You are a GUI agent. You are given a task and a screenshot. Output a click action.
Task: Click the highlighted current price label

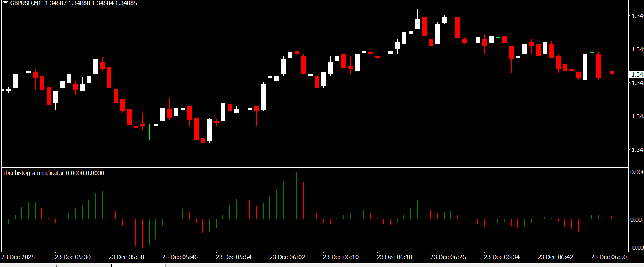point(636,74)
